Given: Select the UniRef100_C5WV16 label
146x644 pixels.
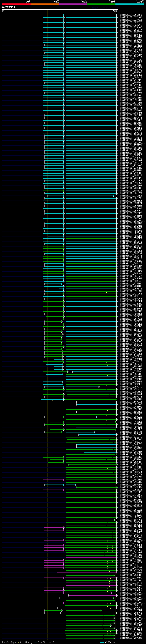Looking at the screenshot, I should tap(131, 361).
